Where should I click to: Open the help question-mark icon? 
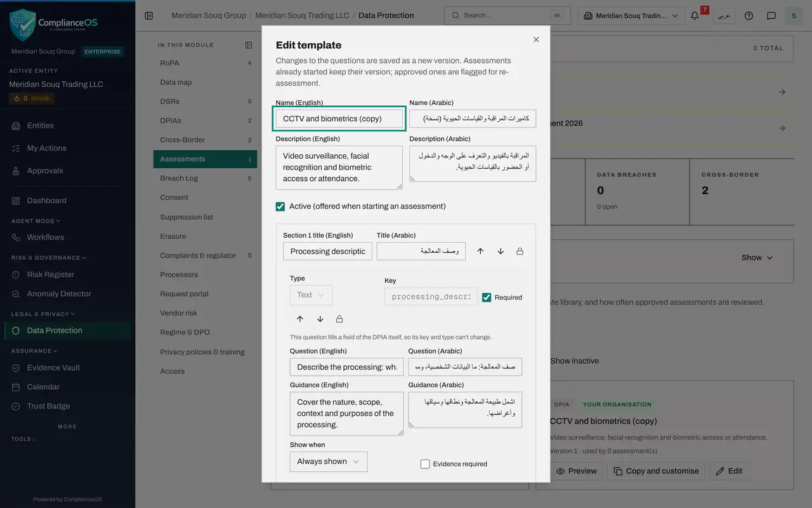point(749,16)
